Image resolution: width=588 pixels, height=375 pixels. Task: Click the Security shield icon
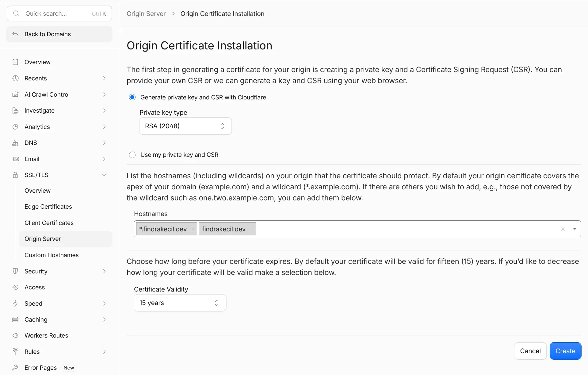pyautogui.click(x=15, y=271)
